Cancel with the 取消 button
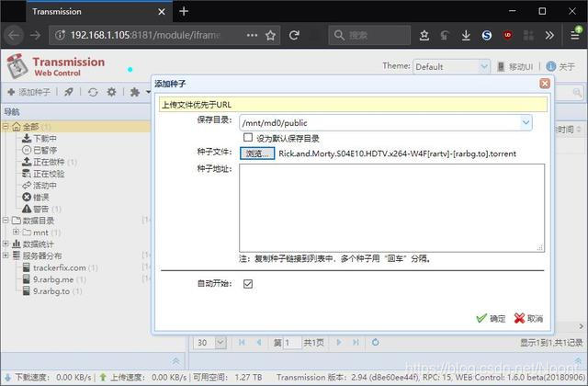588x386 pixels. (x=529, y=319)
